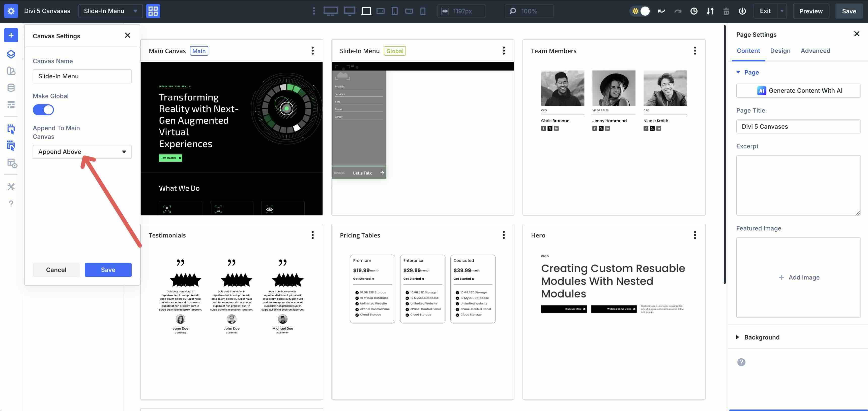
Task: Undo the last action
Action: pos(661,11)
